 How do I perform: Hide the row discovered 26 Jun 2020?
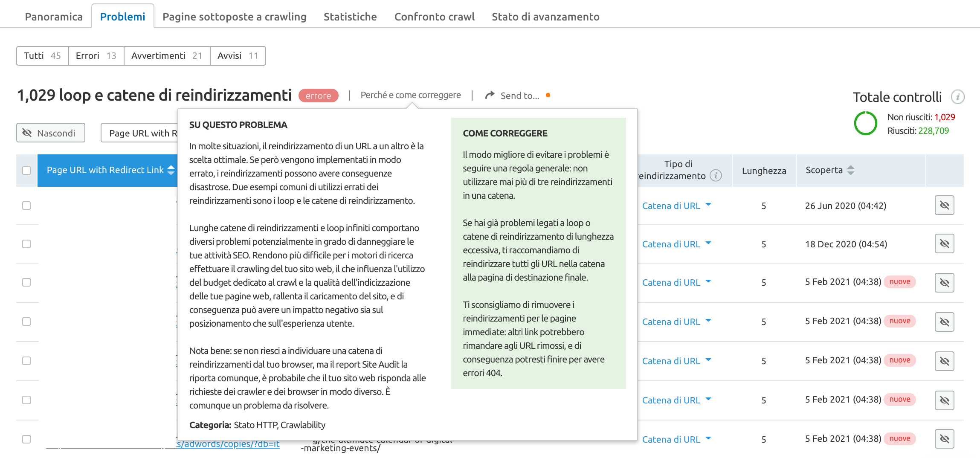944,206
